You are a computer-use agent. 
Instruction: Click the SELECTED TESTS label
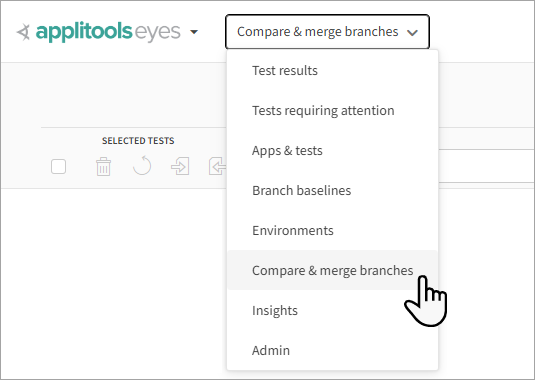(x=138, y=141)
